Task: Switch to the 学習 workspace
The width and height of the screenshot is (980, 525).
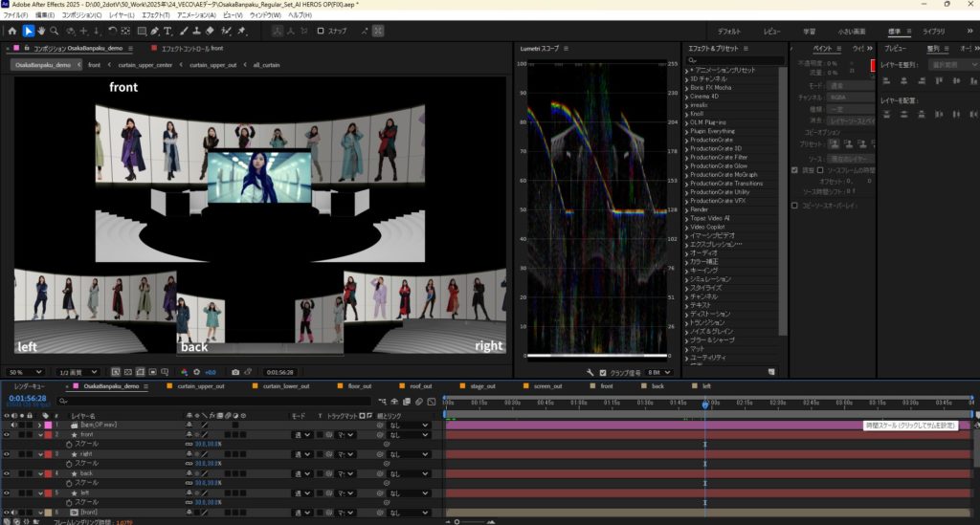Action: click(809, 31)
